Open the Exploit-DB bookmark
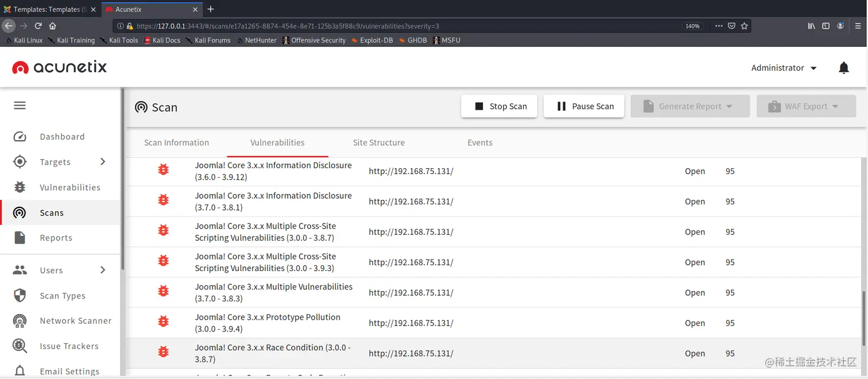 (x=372, y=40)
